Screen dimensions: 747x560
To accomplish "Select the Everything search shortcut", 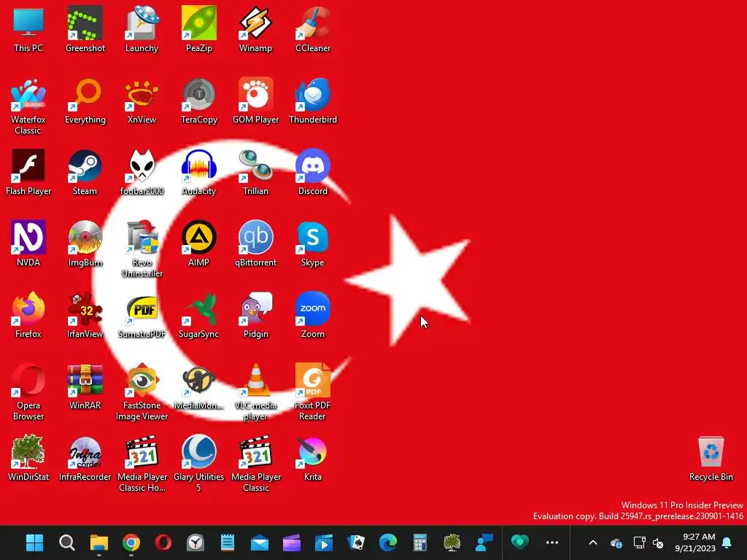I will [85, 101].
